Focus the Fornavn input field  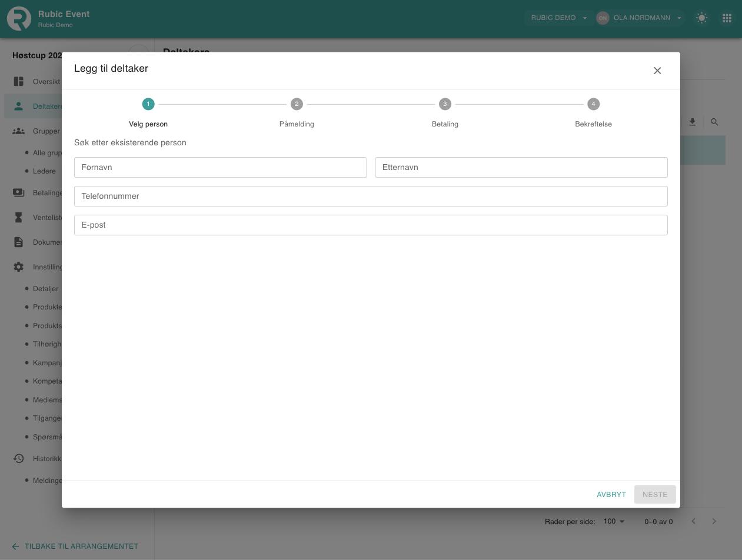coord(220,167)
